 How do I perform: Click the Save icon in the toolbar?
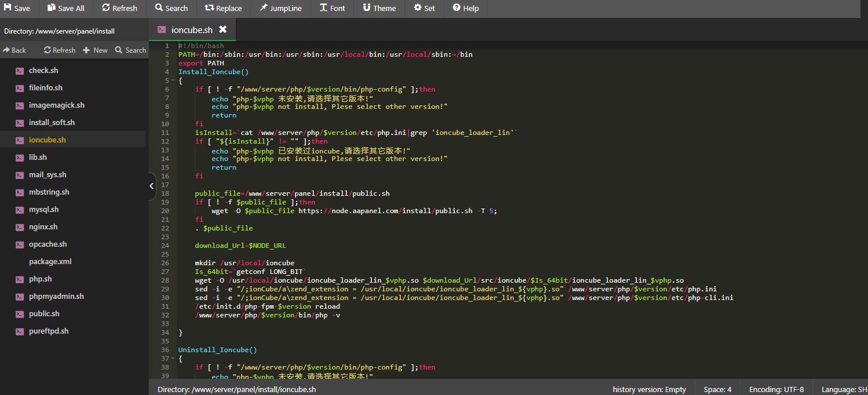(17, 8)
